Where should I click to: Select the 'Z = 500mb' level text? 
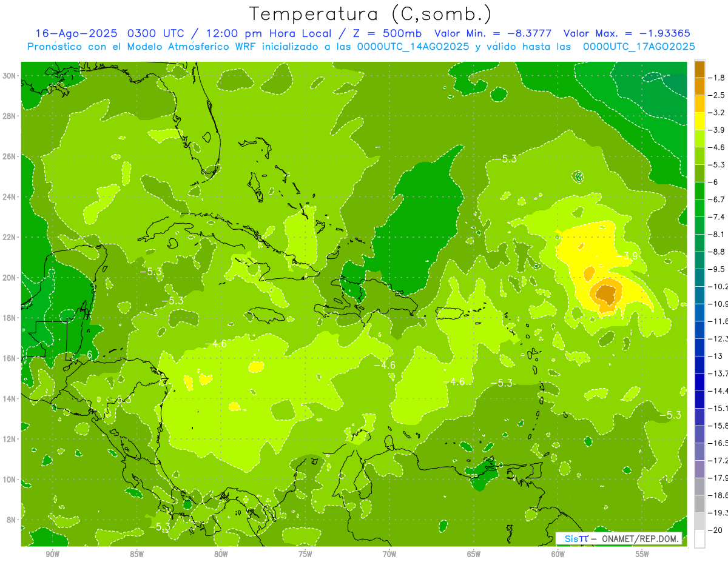point(389,33)
